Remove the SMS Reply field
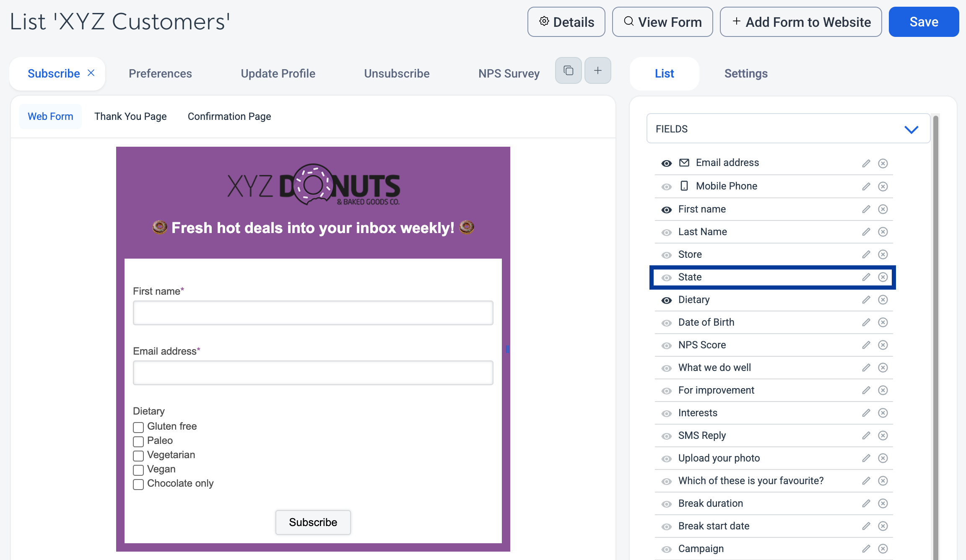 [x=883, y=435]
